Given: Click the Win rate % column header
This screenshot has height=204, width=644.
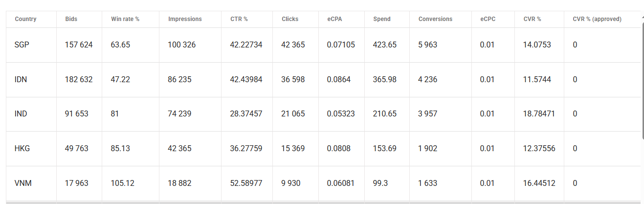Looking at the screenshot, I should point(125,19).
